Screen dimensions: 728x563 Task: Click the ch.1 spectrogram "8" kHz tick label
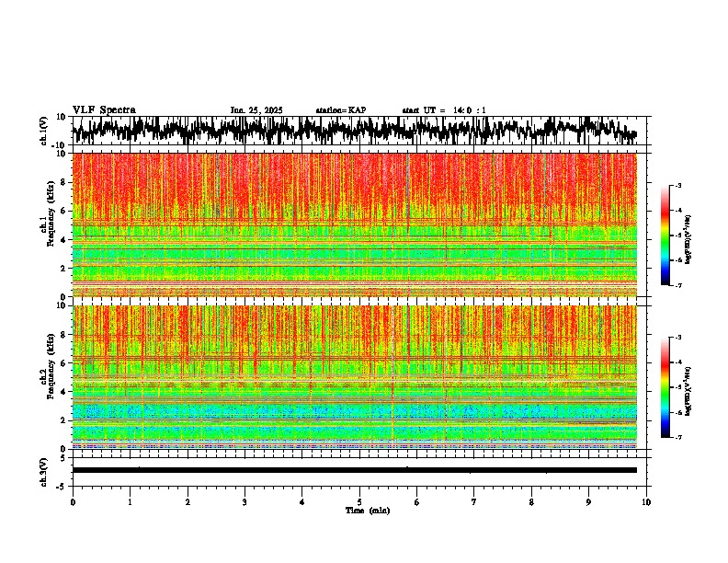(64, 182)
